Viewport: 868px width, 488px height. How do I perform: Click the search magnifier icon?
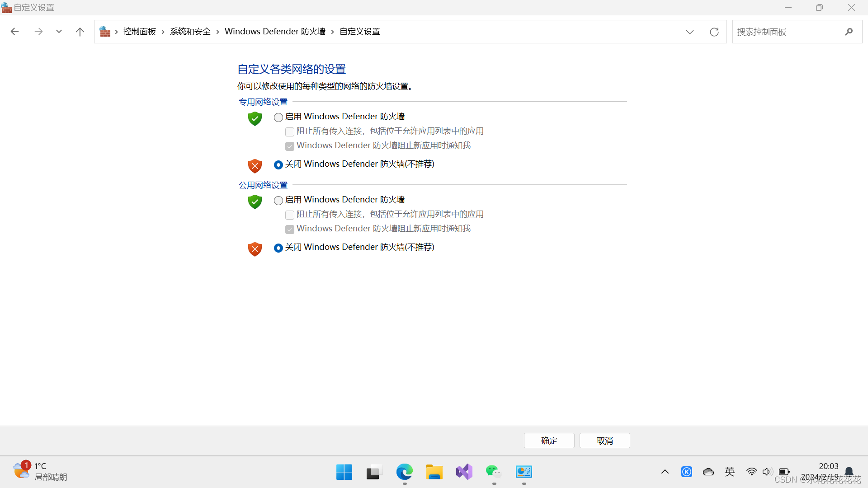coord(849,32)
